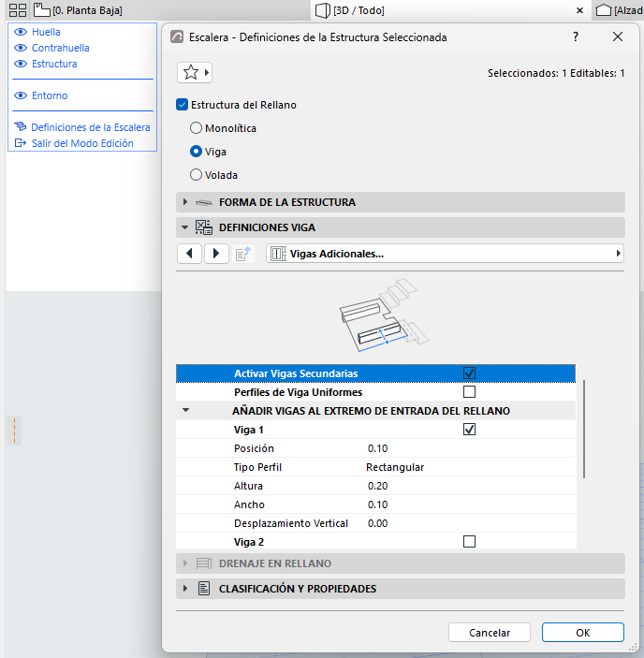Edit Posición value 0.10
The image size is (644, 658).
point(377,448)
